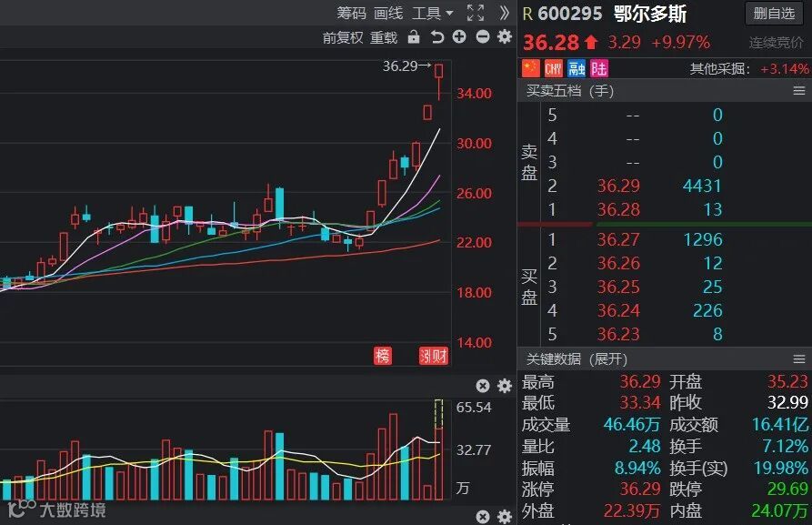Click the 连续竞价 trading status label
812x525 pixels.
[777, 43]
